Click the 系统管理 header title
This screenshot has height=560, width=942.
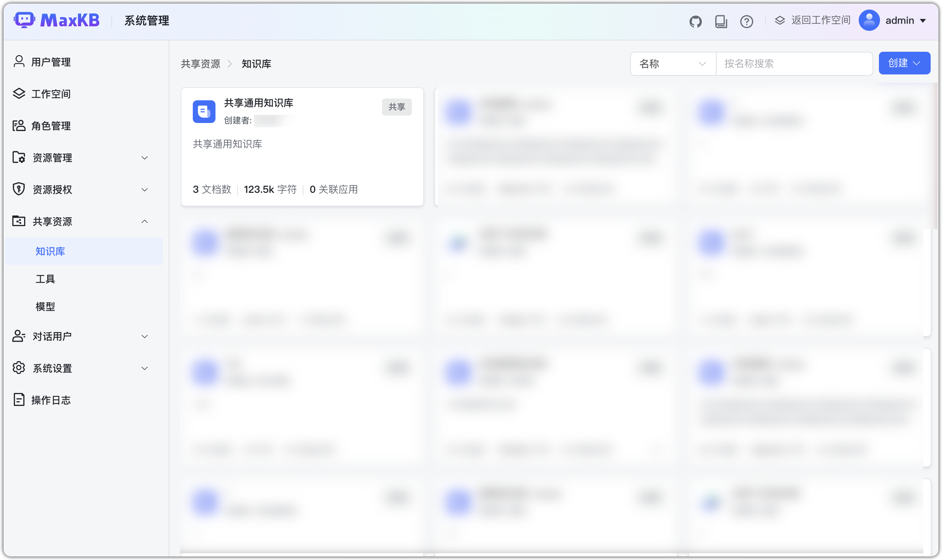pos(147,20)
